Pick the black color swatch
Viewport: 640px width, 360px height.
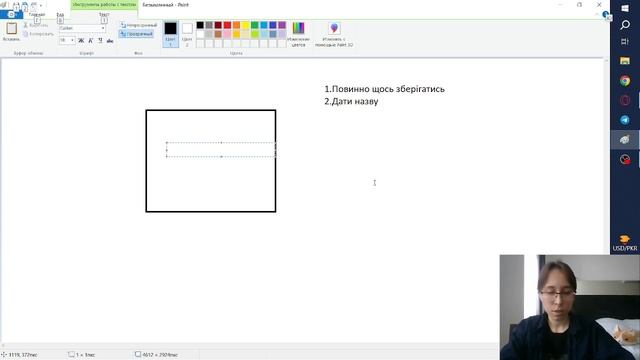pyautogui.click(x=200, y=25)
